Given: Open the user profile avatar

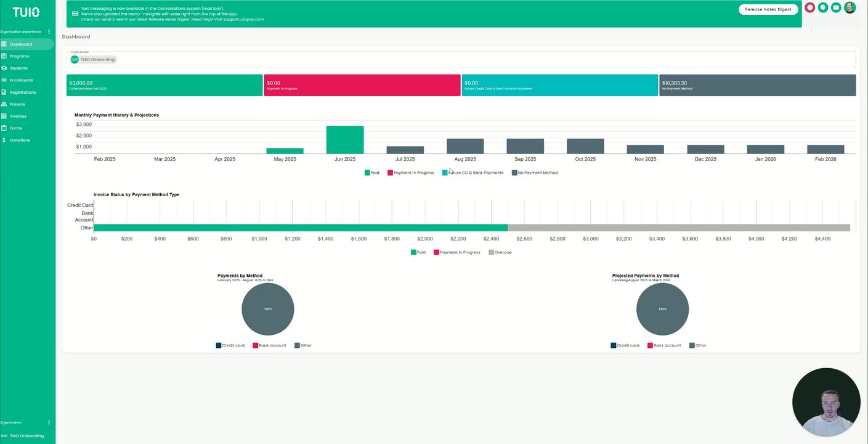Looking at the screenshot, I should tap(850, 7).
